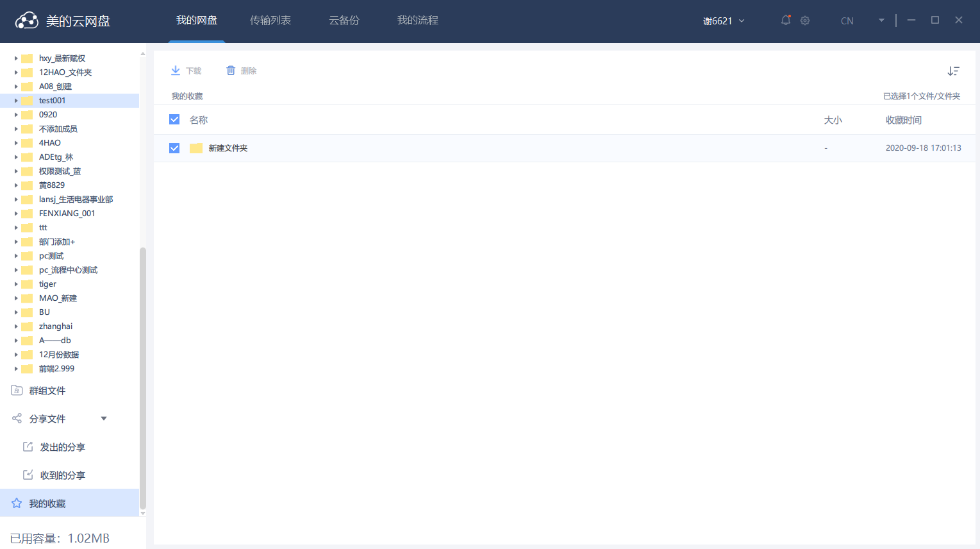Collapse the 分享文件 section arrow
The height and width of the screenshot is (549, 980).
pos(104,419)
